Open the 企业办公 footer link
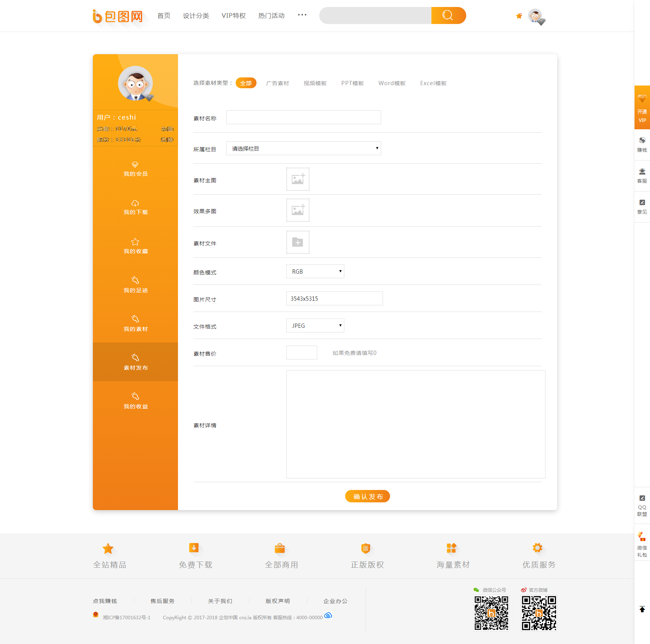 coord(335,601)
